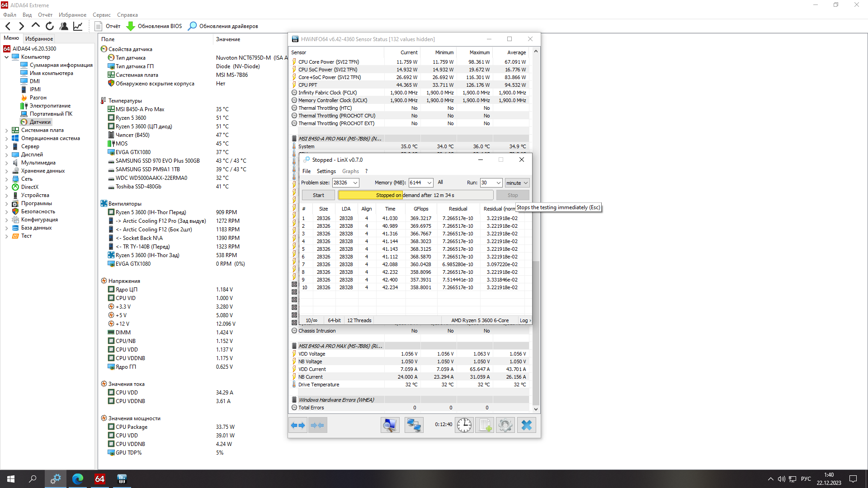Open AIDA64 graph toolbar icon
Screen dimensions: 868x488
(x=78, y=26)
